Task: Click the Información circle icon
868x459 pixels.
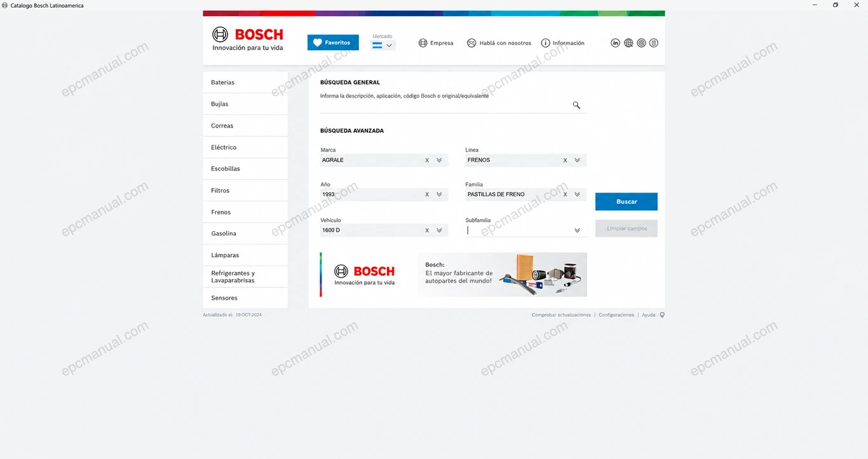Action: tap(545, 43)
